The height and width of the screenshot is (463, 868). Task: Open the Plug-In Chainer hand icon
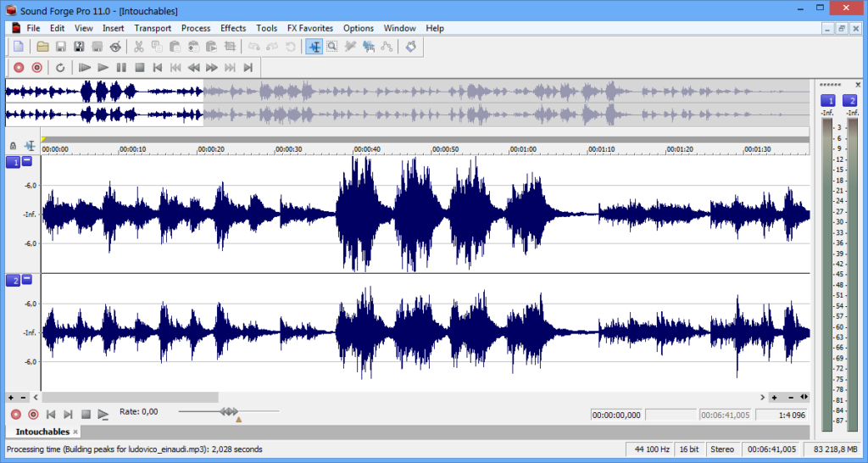[x=411, y=47]
